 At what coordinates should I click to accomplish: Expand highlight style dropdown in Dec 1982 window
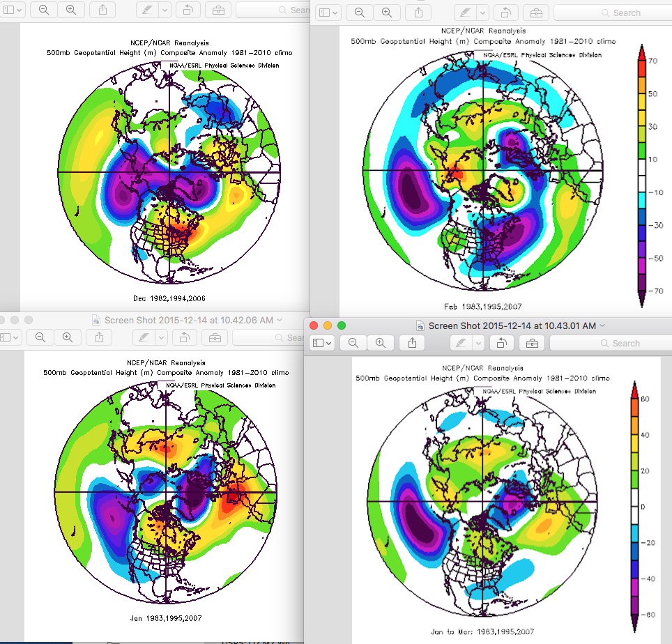tap(165, 10)
